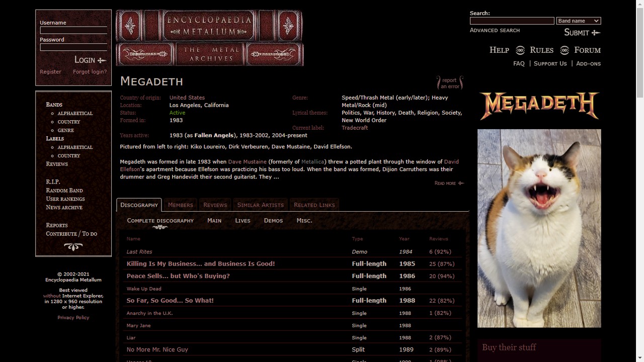Screen dimensions: 644x362
Task: Focus the Username input field
Action: 73,30
